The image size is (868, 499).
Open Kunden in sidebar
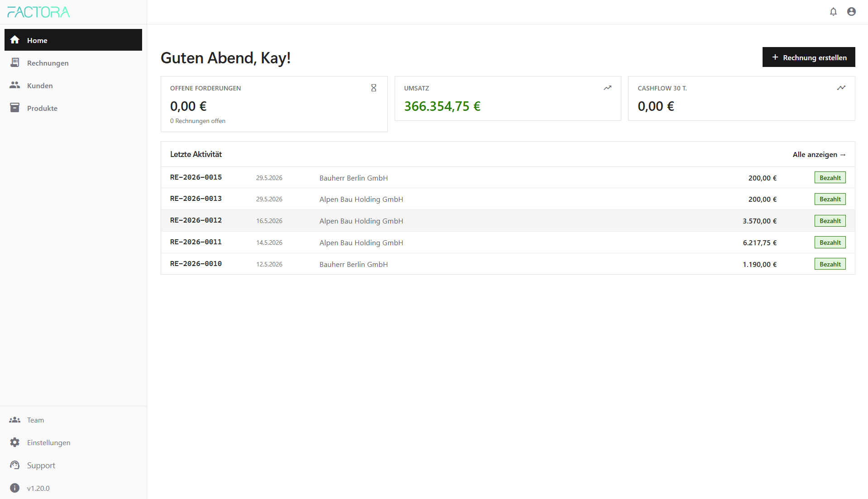pos(73,85)
